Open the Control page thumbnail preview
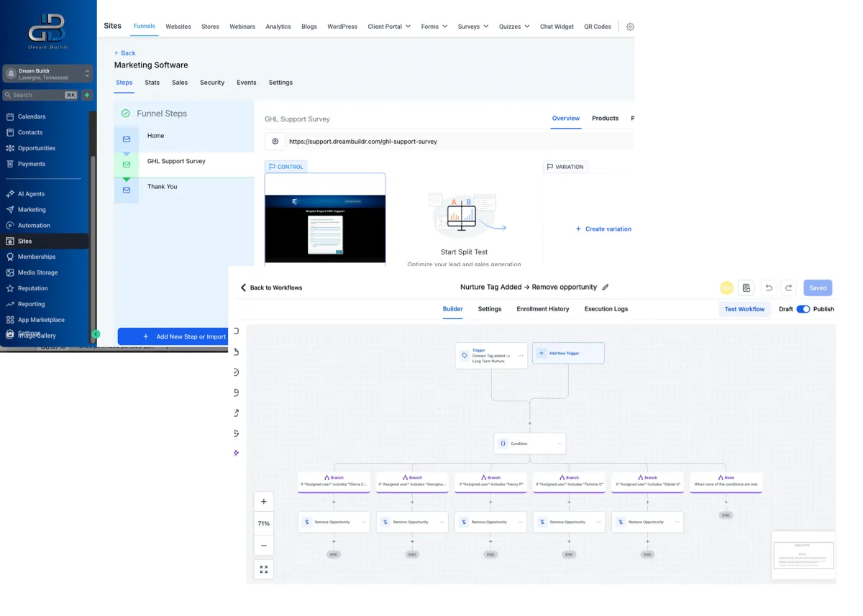Image resolution: width=863 pixels, height=616 pixels. tap(325, 218)
